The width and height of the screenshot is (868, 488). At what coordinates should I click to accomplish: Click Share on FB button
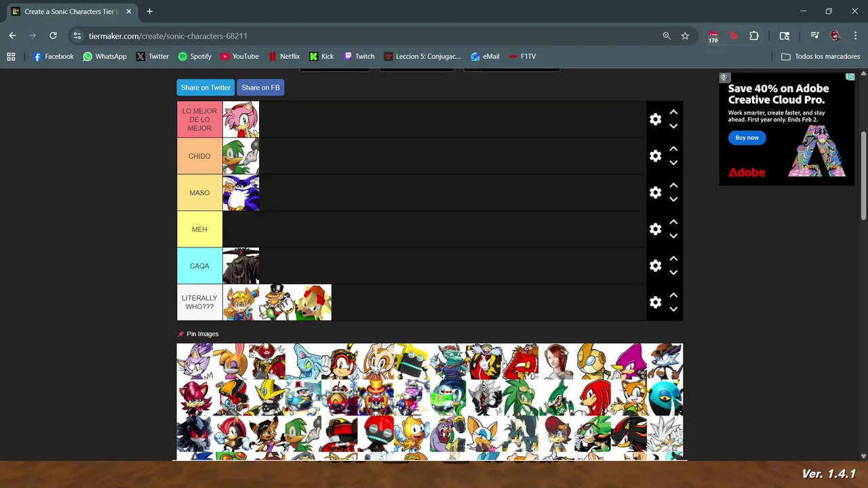click(260, 87)
